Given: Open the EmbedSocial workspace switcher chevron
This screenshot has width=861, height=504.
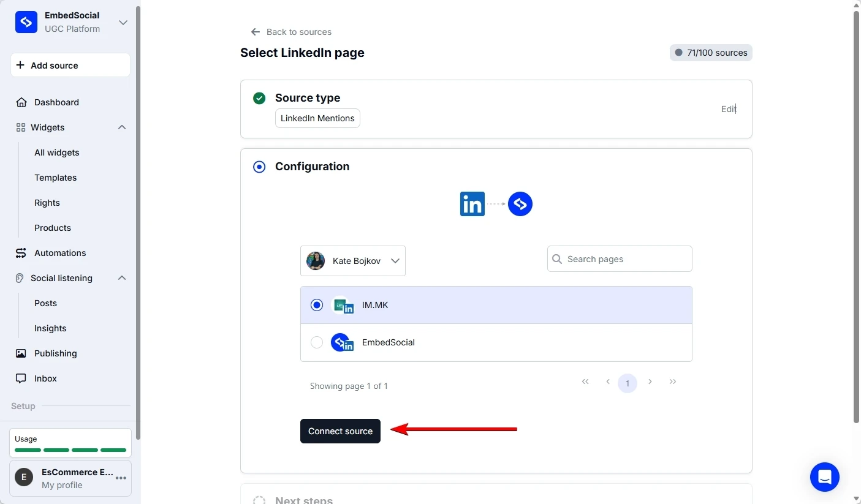Looking at the screenshot, I should coord(123,22).
